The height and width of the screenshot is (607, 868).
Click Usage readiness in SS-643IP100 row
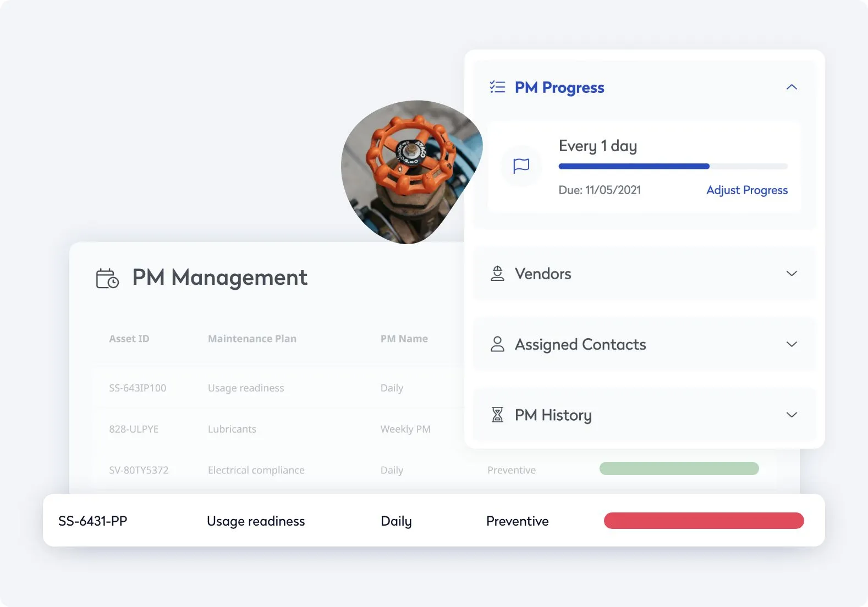(x=246, y=388)
